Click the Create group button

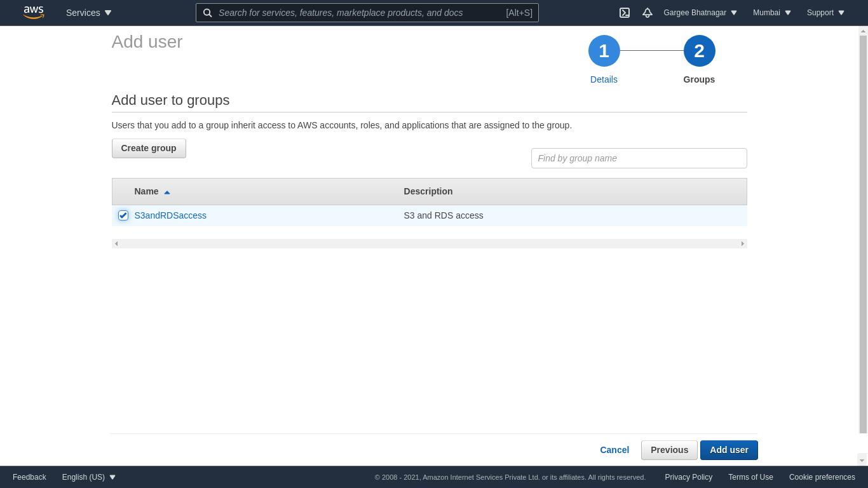click(149, 148)
